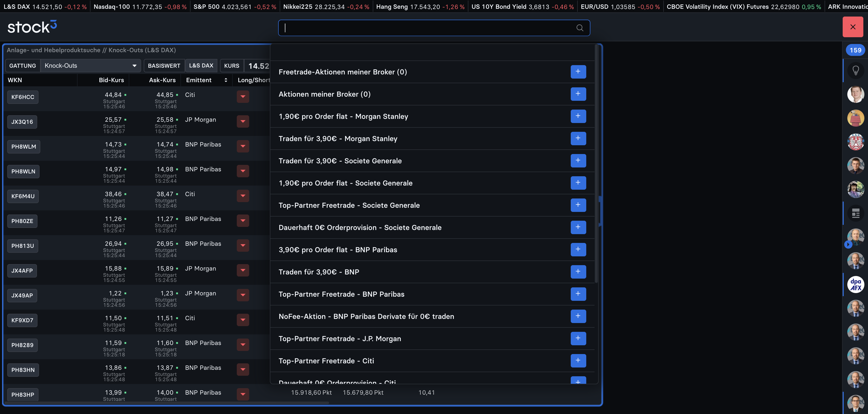
Task: Expand short indicator dropdown for JX4AFP
Action: (x=243, y=270)
